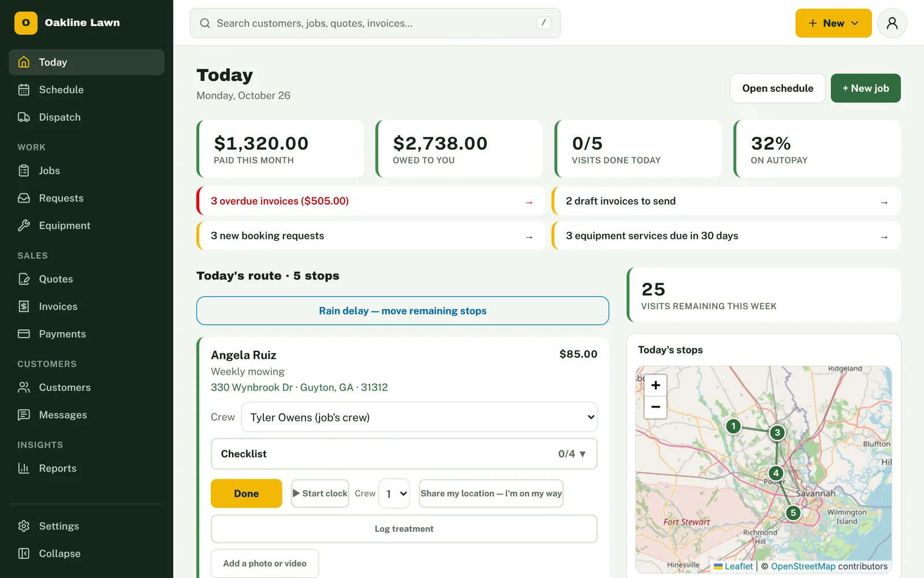This screenshot has width=924, height=578.
Task: Click Log treatment button
Action: tap(404, 529)
